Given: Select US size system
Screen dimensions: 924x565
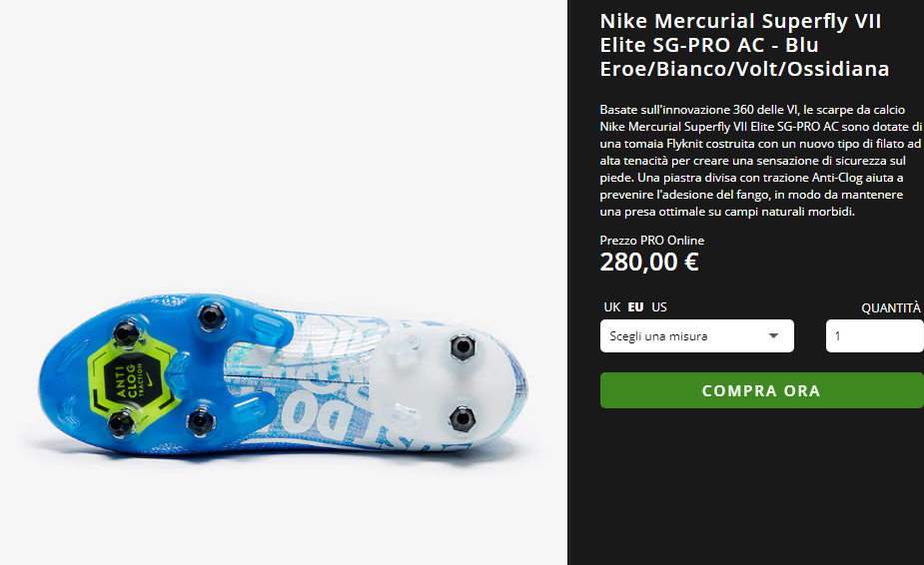Looking at the screenshot, I should (659, 306).
